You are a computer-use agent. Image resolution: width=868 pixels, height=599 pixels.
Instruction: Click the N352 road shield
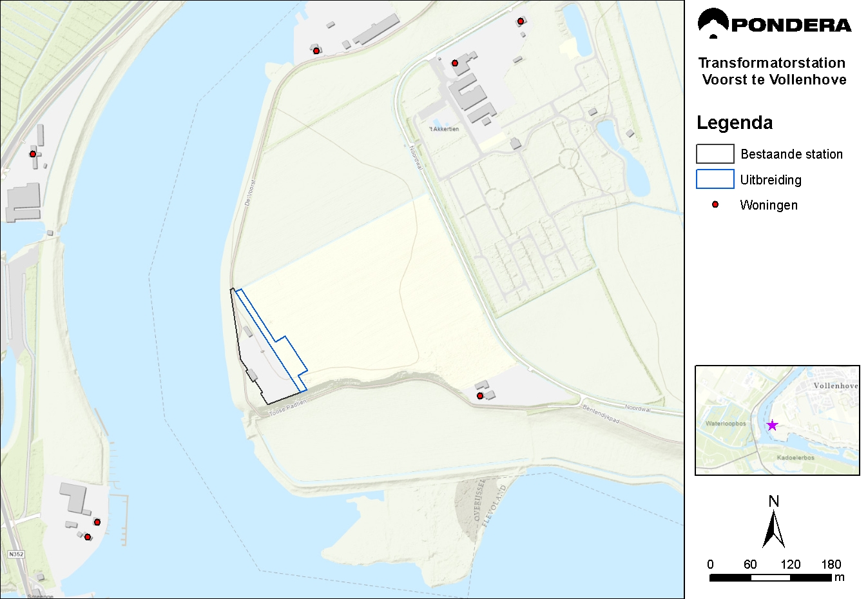(x=16, y=554)
